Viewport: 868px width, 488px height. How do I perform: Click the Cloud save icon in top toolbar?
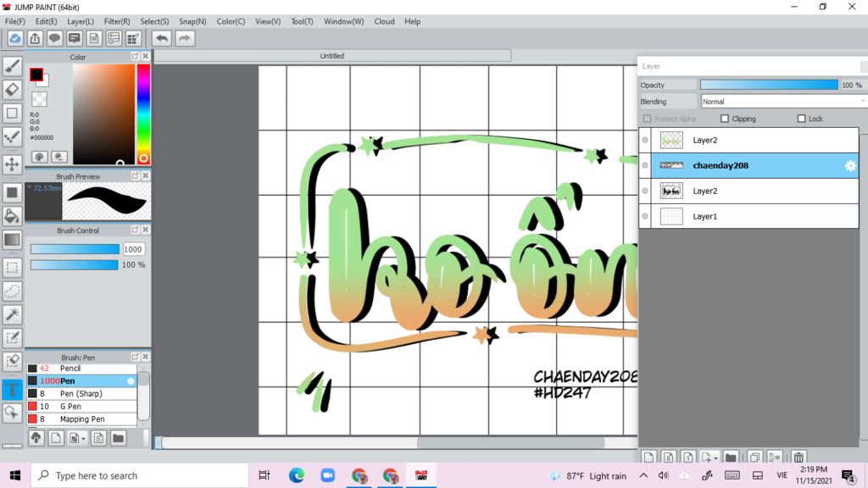(15, 38)
